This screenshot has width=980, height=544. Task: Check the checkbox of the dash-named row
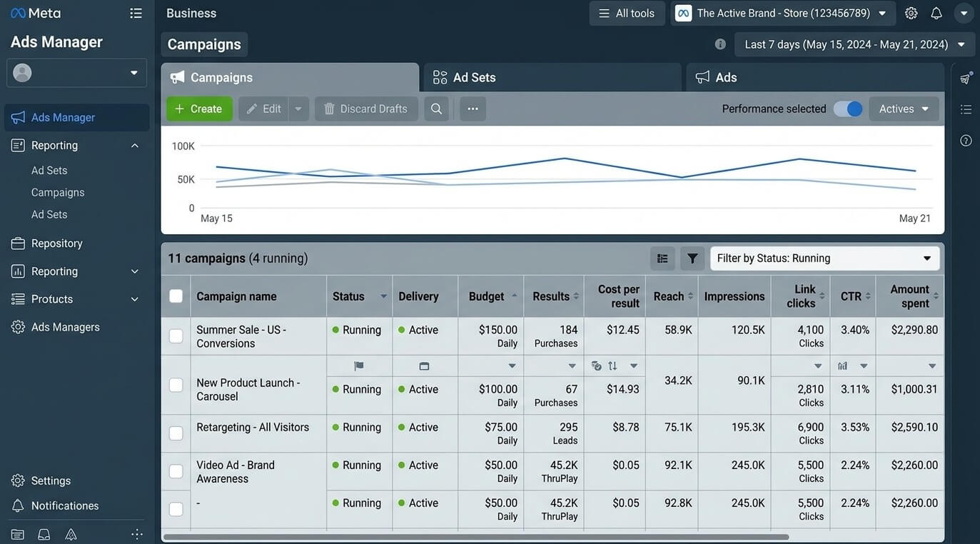point(176,509)
